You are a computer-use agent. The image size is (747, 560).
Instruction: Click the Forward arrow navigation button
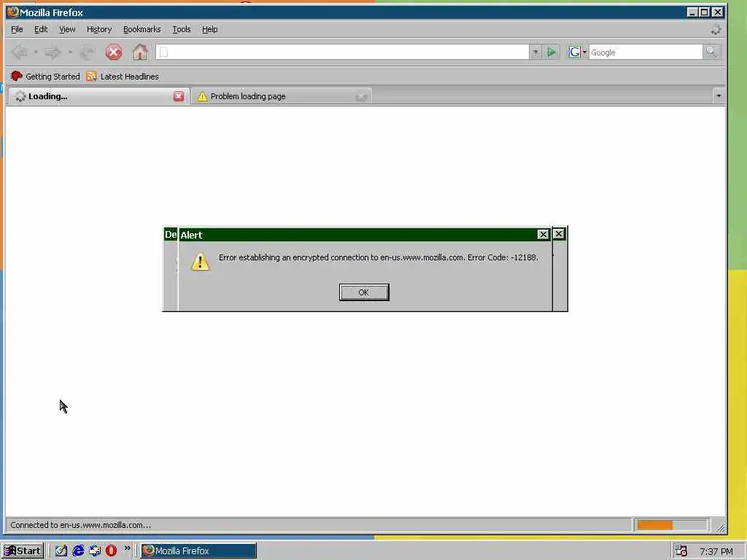(x=53, y=52)
